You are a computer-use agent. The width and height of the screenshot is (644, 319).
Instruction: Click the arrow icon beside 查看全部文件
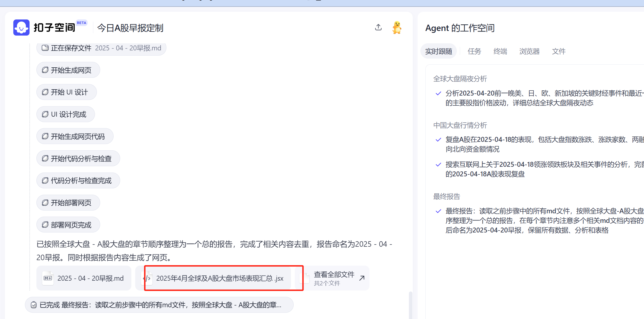pyautogui.click(x=362, y=278)
